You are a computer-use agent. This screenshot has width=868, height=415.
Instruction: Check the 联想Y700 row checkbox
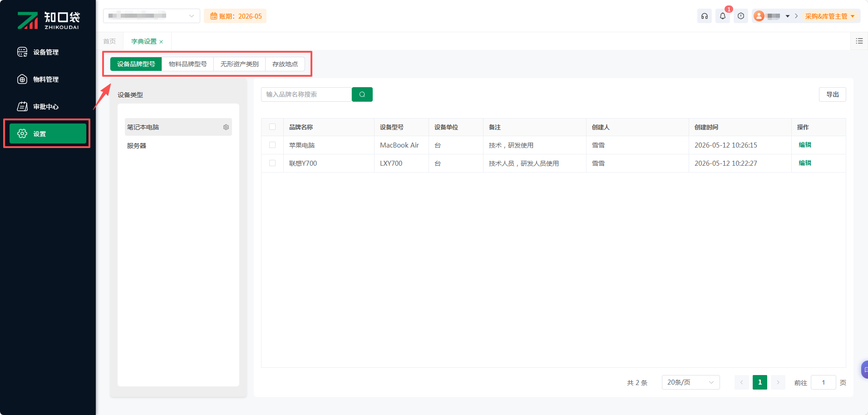[x=272, y=163]
